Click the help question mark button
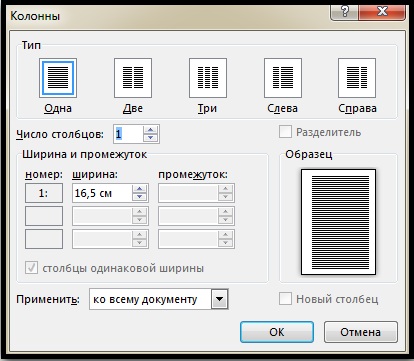 coord(344,12)
